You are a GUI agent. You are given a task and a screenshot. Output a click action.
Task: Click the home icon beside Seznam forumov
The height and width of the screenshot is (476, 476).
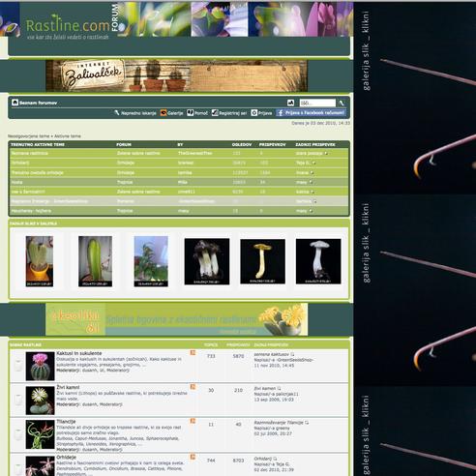(15, 103)
